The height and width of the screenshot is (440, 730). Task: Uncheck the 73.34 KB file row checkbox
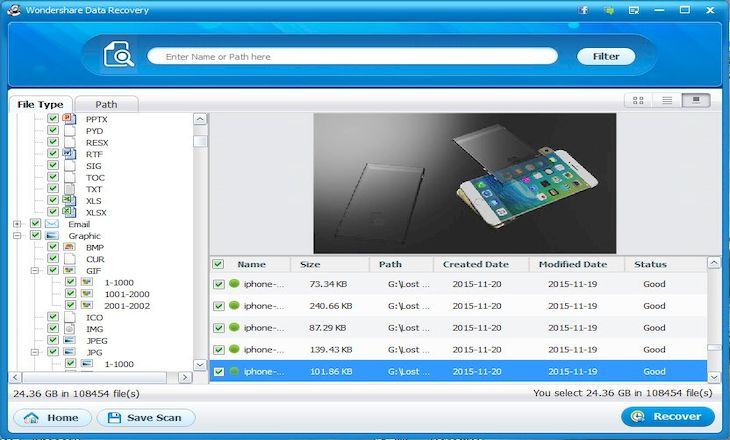pyautogui.click(x=218, y=284)
